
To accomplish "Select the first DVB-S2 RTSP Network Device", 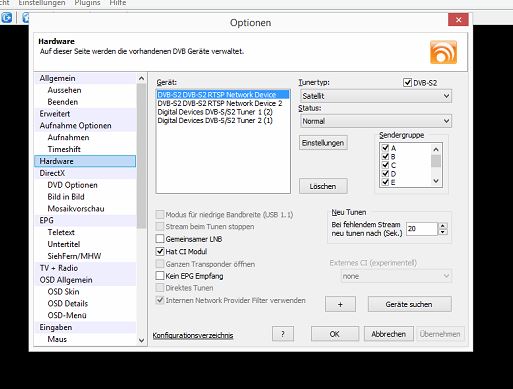I will 223,95.
